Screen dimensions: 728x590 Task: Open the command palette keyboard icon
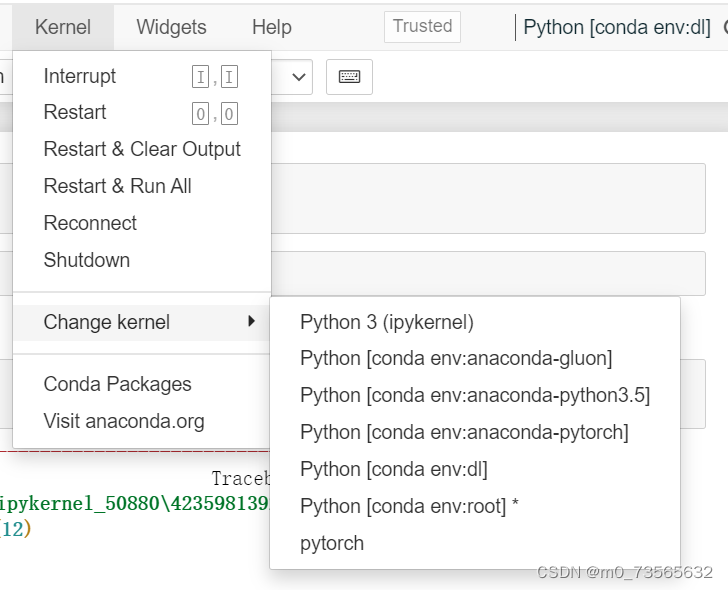click(349, 77)
